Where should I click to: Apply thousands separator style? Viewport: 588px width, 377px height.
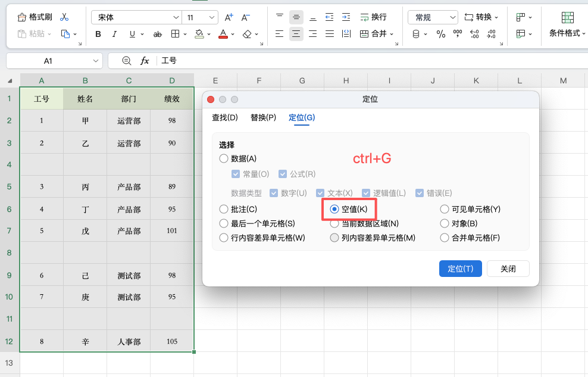(x=458, y=34)
